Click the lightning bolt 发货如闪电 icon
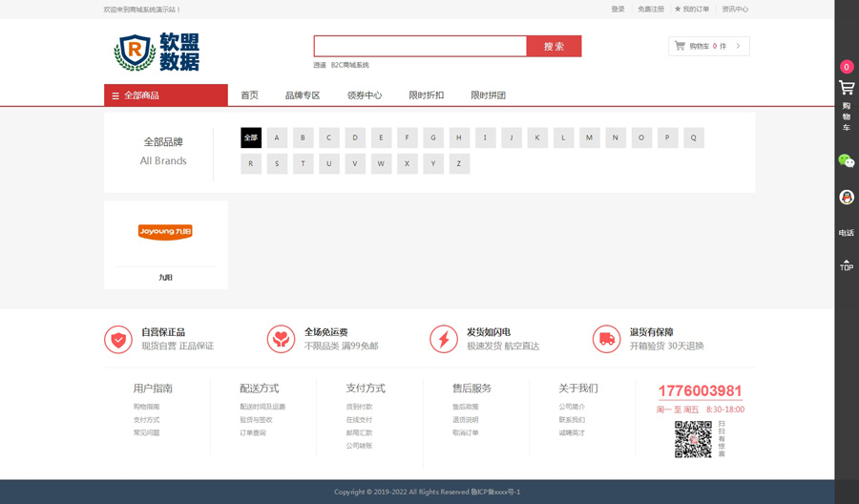Viewport: 859px width, 504px height. pyautogui.click(x=444, y=339)
